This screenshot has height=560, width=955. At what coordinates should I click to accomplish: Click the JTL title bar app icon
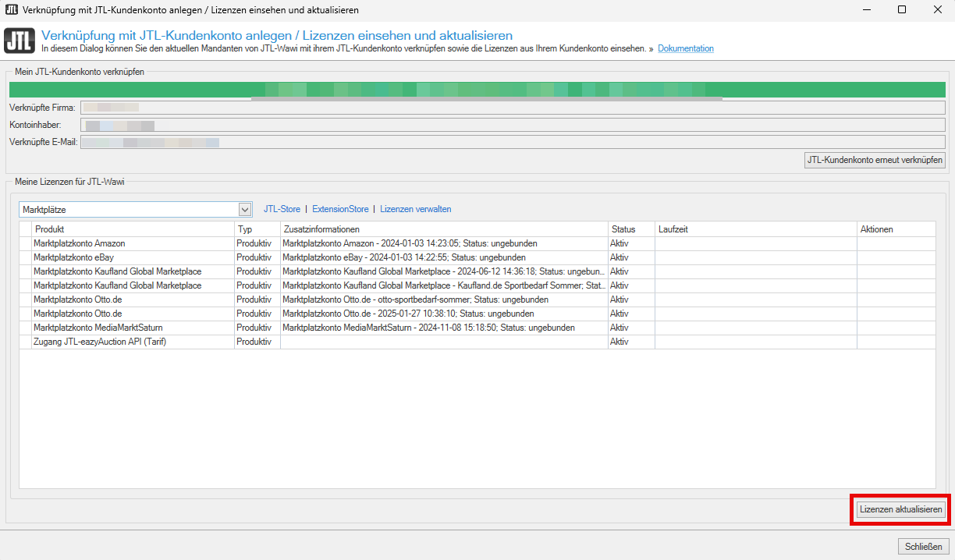tap(12, 10)
